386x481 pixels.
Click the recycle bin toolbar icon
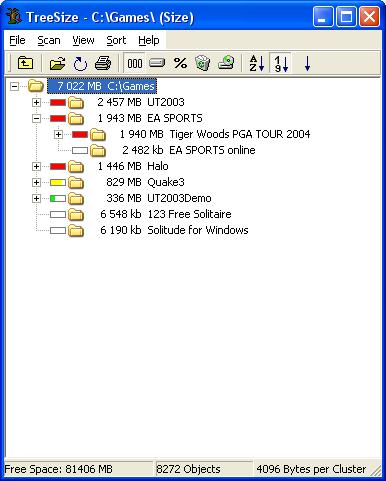203,63
